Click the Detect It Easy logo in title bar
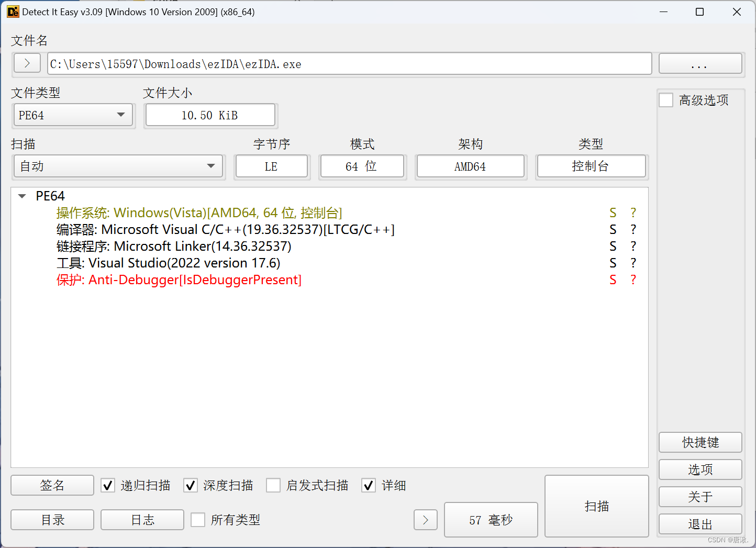The image size is (756, 548). pos(13,11)
